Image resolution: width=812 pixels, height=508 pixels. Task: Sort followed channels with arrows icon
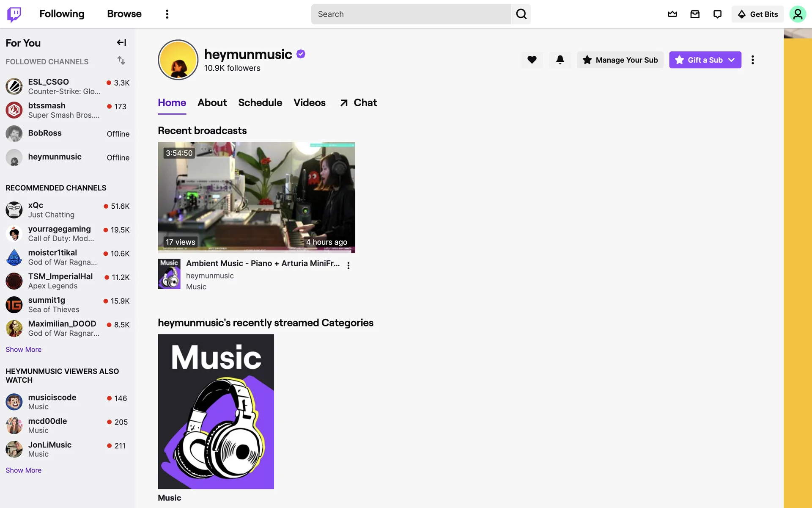(x=121, y=61)
